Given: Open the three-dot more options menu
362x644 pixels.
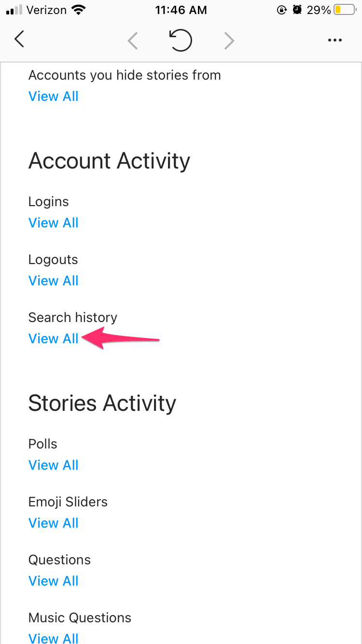Looking at the screenshot, I should pos(334,41).
